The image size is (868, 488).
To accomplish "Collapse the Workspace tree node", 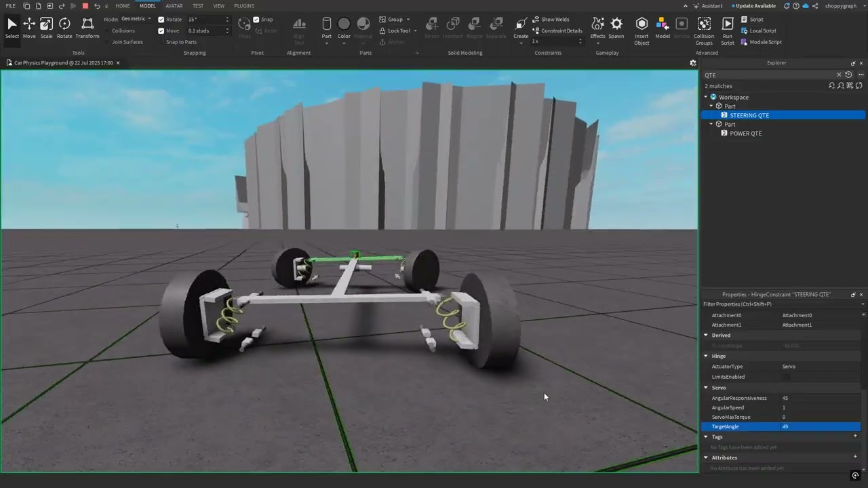I will [x=705, y=97].
